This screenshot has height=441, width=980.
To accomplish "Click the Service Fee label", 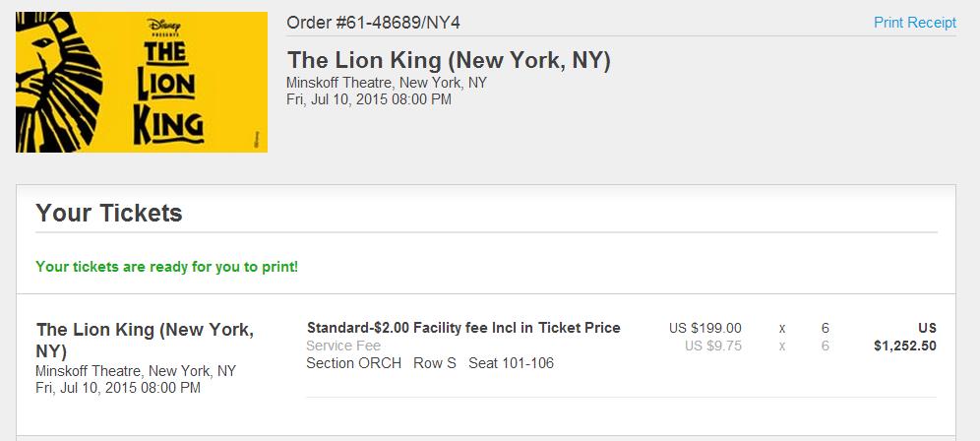I will (x=343, y=346).
